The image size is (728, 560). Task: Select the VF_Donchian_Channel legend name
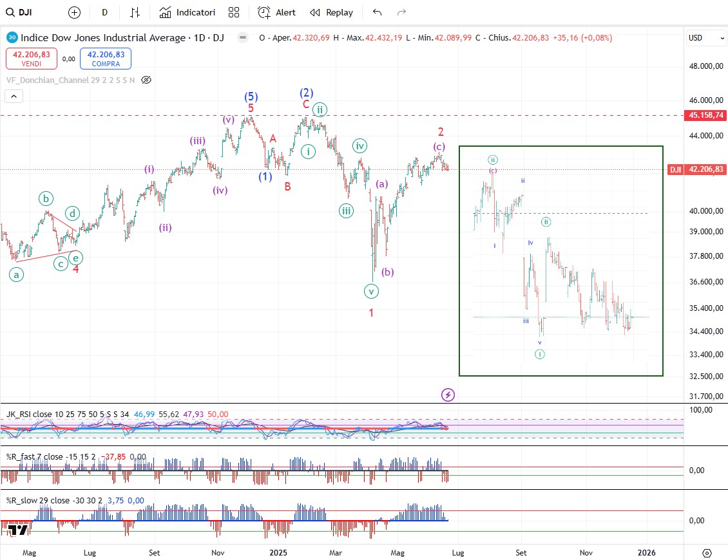pos(71,80)
